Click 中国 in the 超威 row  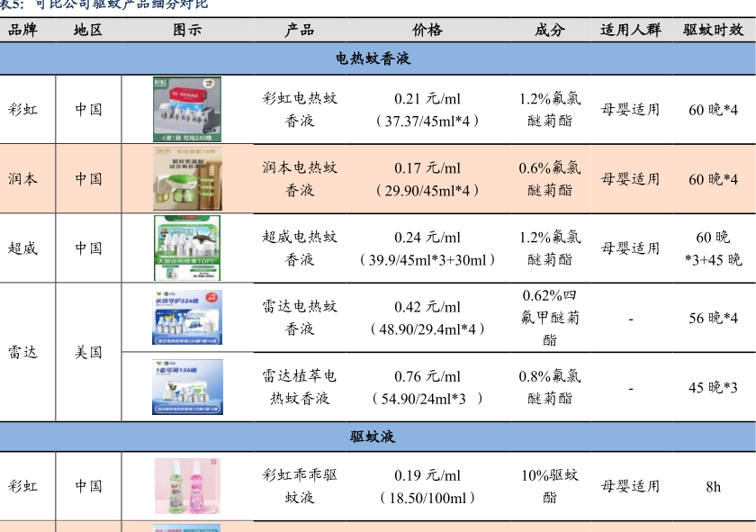(x=88, y=248)
